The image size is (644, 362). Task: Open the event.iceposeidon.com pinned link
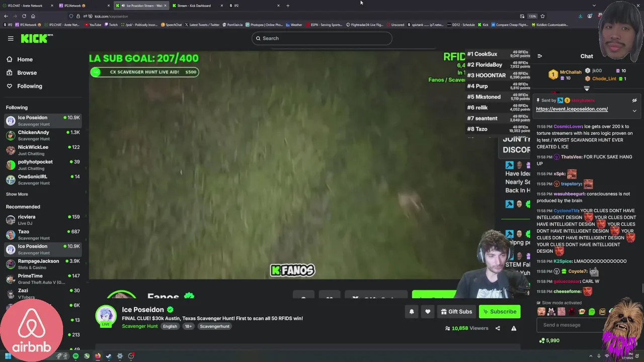pos(572,109)
